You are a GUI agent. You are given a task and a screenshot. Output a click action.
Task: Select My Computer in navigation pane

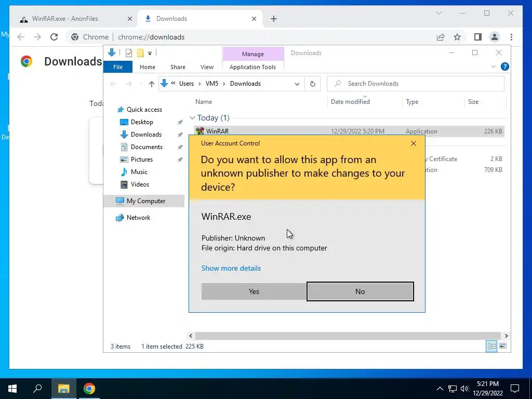point(144,201)
